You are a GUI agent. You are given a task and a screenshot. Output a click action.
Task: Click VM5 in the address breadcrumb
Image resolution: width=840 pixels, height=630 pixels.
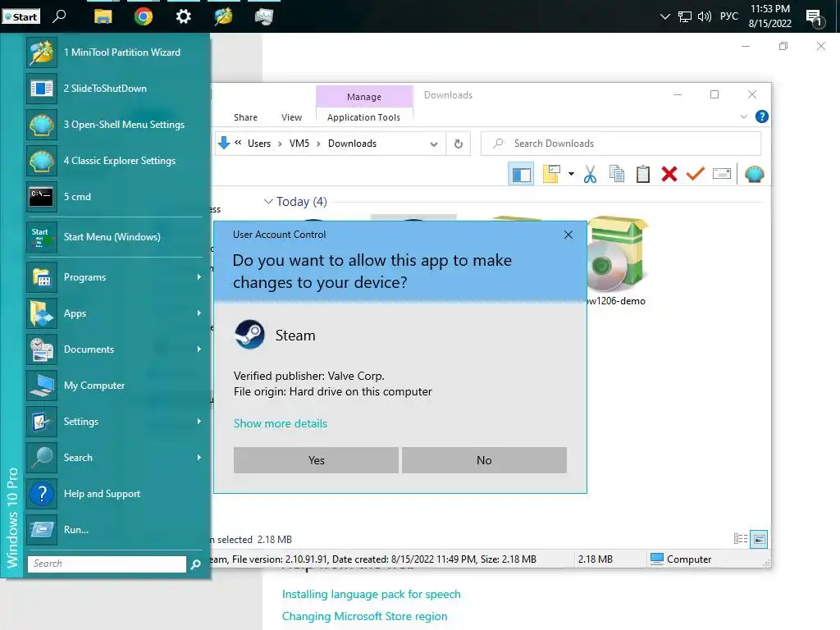click(x=299, y=144)
